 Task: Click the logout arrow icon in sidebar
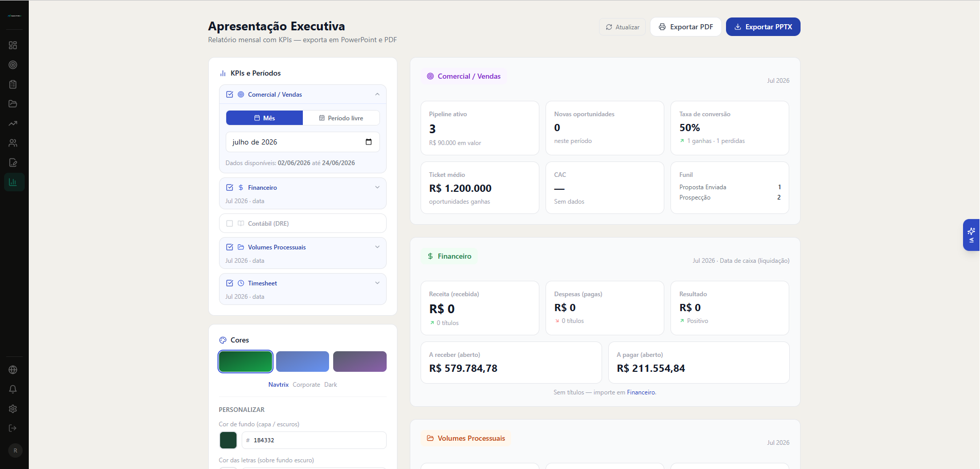coord(13,428)
